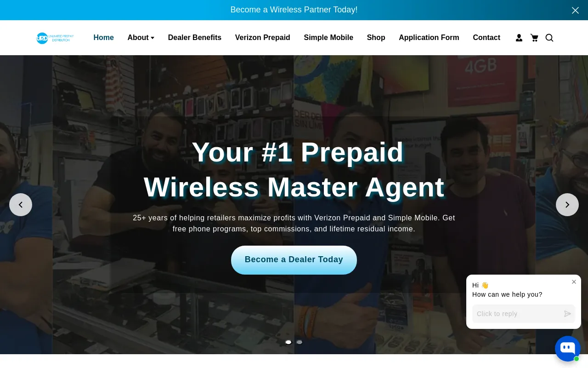The image size is (588, 368).
Task: Open the Dealer Benefits page
Action: pyautogui.click(x=195, y=38)
